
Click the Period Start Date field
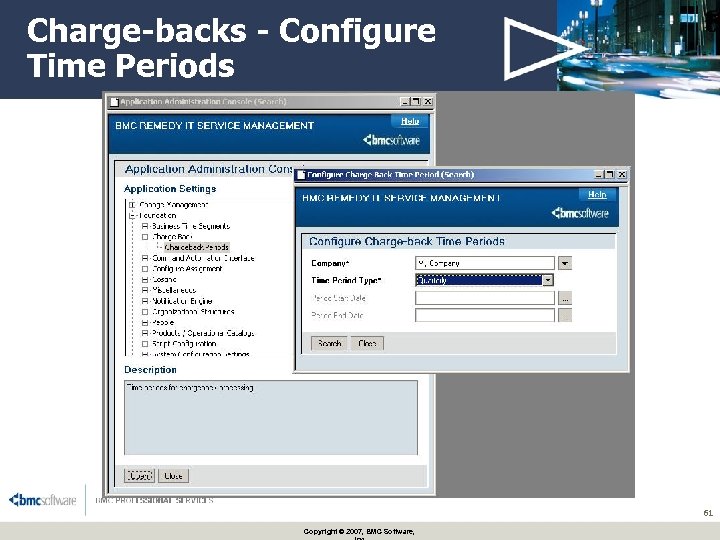pyautogui.click(x=485, y=298)
